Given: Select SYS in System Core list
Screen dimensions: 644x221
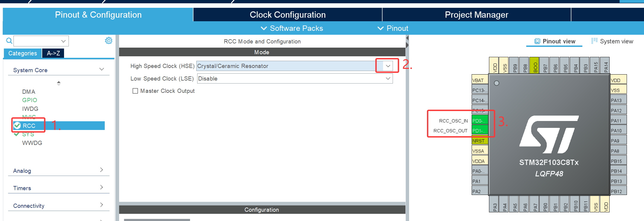Looking at the screenshot, I should point(28,134).
